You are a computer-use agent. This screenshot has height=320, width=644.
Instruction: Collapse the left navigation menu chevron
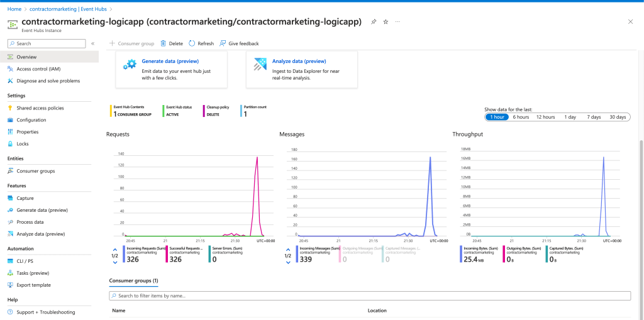coord(93,43)
